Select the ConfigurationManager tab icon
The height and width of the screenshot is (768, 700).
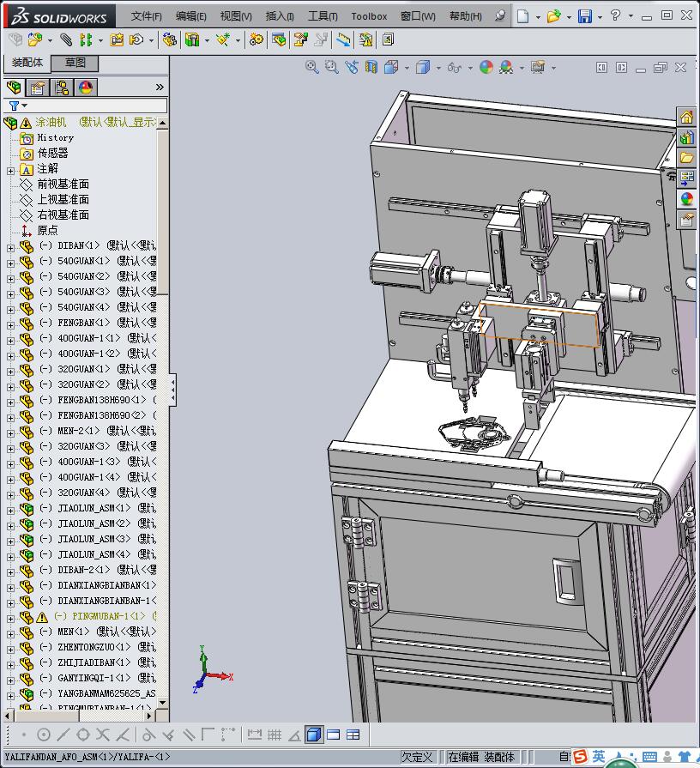point(62,88)
